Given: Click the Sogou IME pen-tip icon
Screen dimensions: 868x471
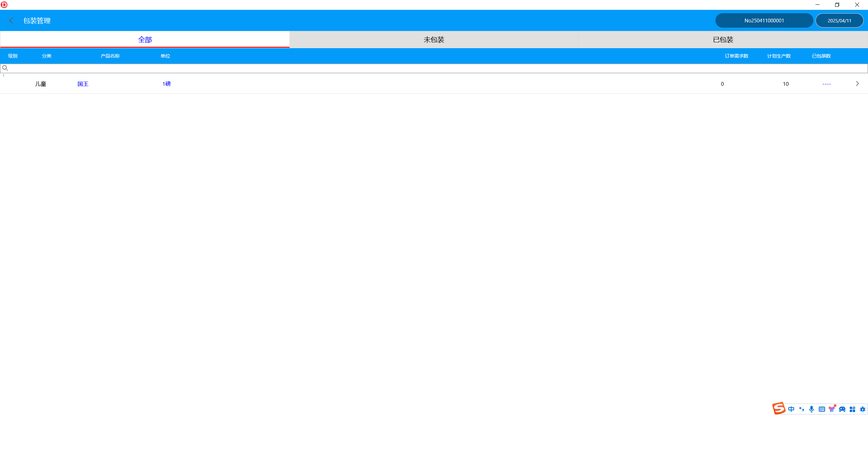Looking at the screenshot, I should pyautogui.click(x=863, y=409).
